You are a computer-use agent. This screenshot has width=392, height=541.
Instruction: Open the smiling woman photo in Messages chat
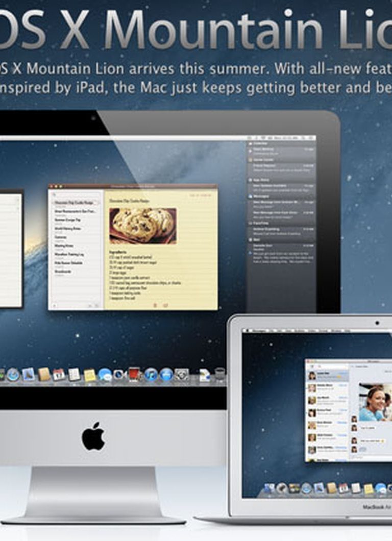[376, 402]
